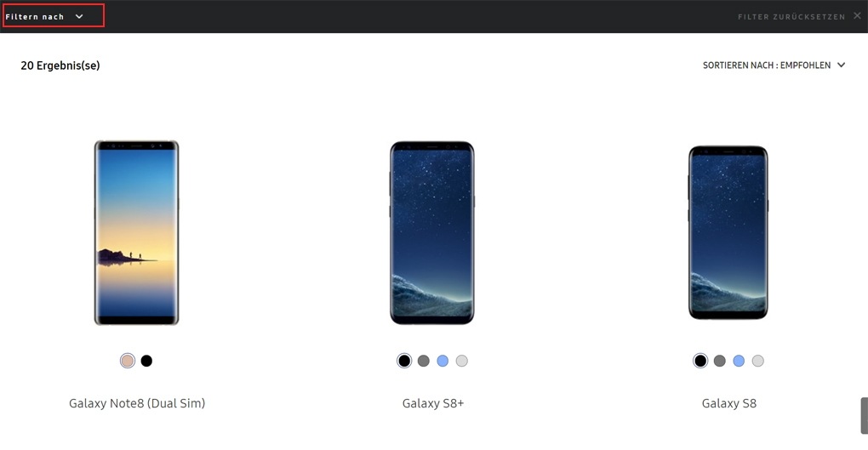
Task: Choose silver color swatch for Galaxy S8
Action: point(758,361)
